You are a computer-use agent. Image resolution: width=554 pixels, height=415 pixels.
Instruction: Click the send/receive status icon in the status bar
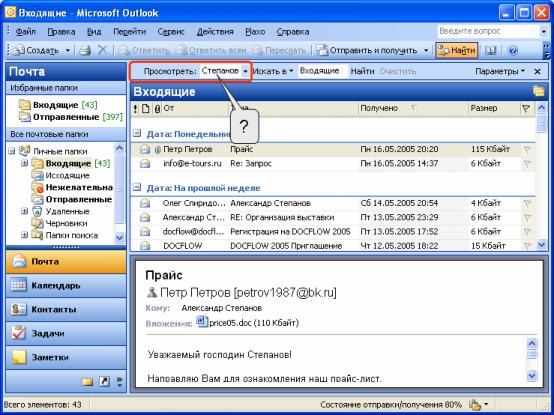click(x=475, y=404)
